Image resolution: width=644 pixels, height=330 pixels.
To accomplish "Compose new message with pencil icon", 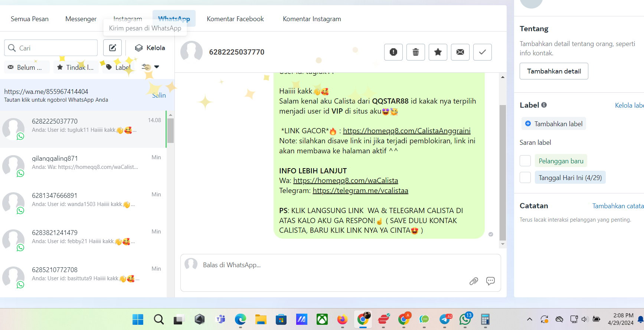I will (x=112, y=48).
